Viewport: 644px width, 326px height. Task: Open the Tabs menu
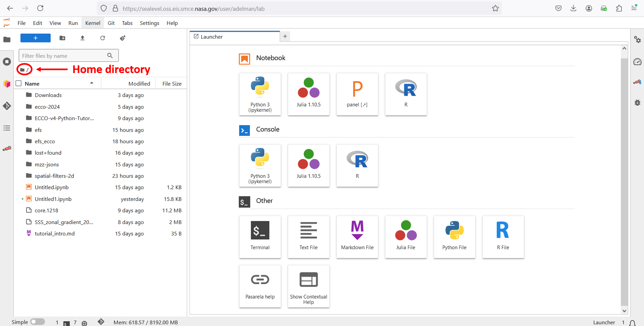(x=127, y=23)
